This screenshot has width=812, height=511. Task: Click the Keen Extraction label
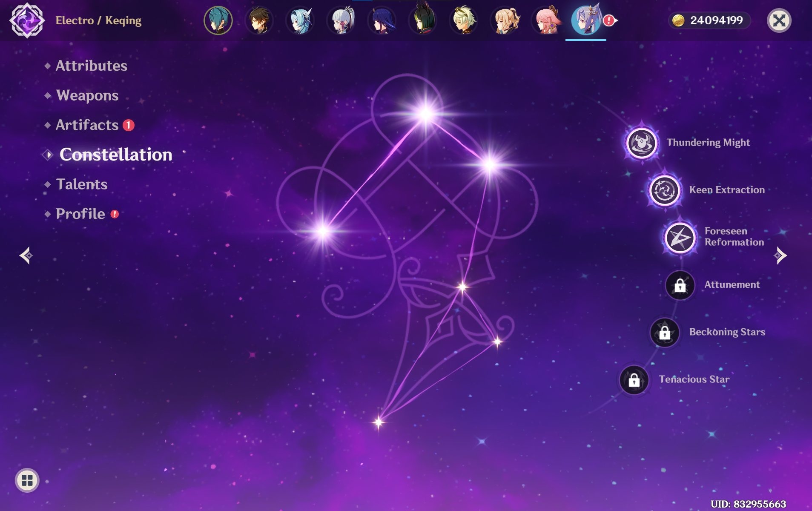(x=727, y=190)
